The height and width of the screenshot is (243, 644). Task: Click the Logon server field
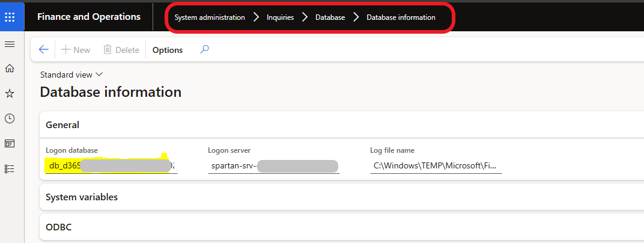click(x=273, y=166)
